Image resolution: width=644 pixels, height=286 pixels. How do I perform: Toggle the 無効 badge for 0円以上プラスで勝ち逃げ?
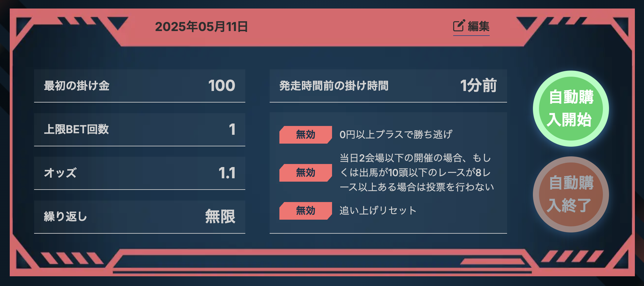306,134
